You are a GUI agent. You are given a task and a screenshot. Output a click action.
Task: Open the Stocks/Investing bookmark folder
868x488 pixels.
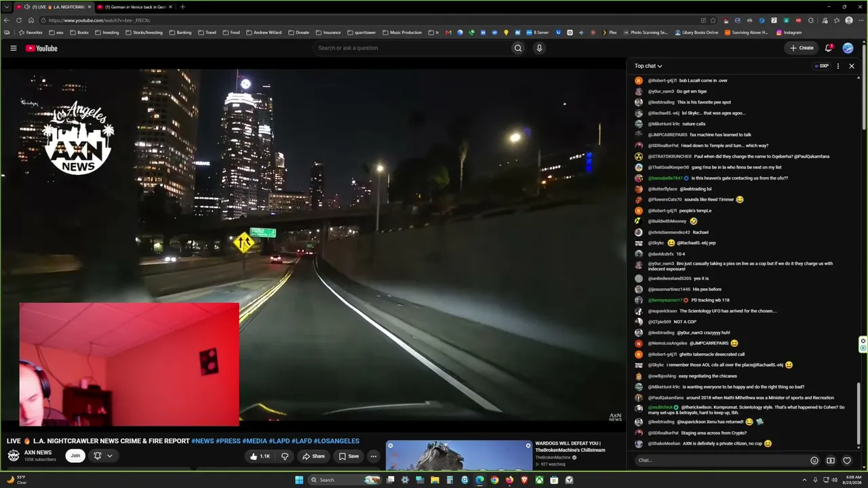[144, 33]
